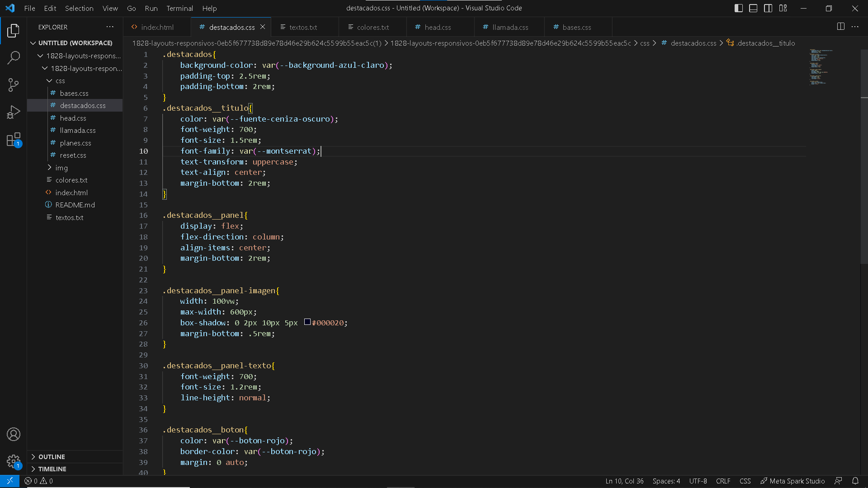Open the File menu
This screenshot has width=868, height=488.
click(29, 8)
